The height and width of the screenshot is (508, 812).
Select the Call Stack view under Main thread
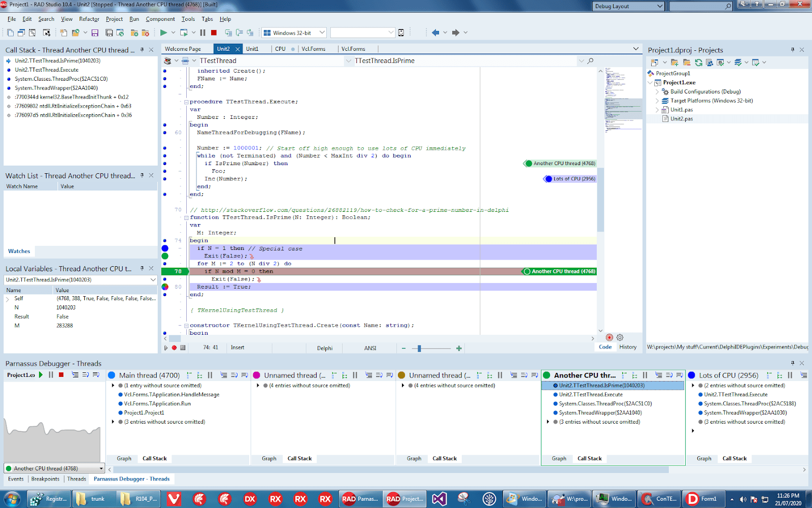point(154,458)
